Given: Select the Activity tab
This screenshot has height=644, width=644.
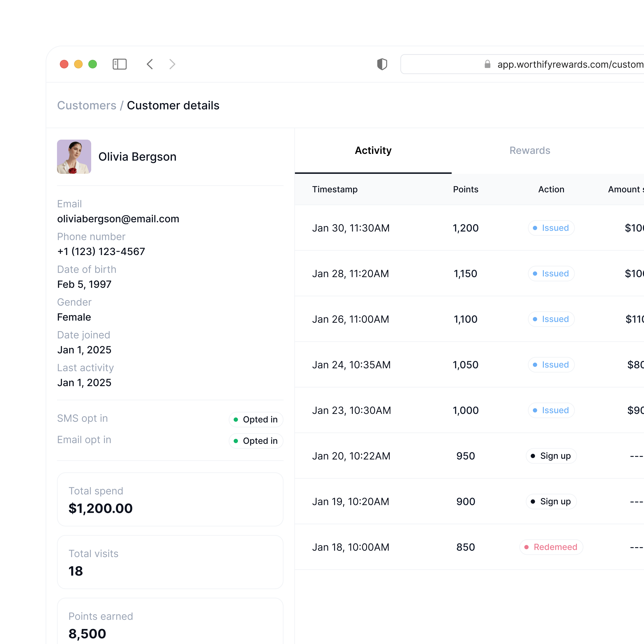Looking at the screenshot, I should coord(373,150).
